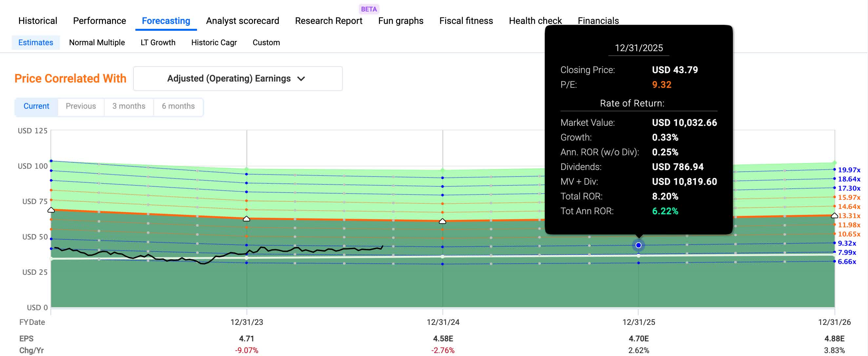Switch to the Historical tab
Viewport: 868px width, 356px height.
pyautogui.click(x=38, y=21)
